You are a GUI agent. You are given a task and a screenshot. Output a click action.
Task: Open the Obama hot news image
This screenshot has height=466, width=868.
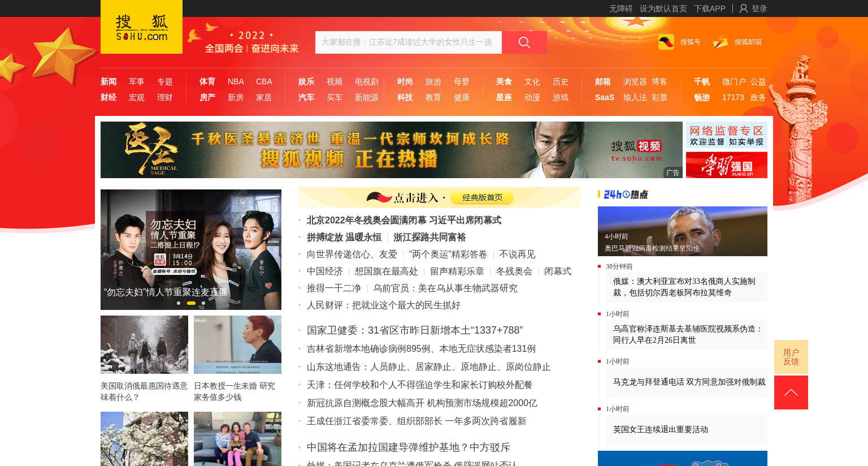pos(683,231)
